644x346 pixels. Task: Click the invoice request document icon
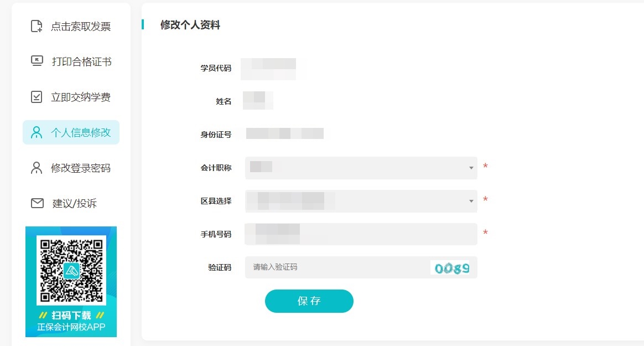pyautogui.click(x=37, y=26)
